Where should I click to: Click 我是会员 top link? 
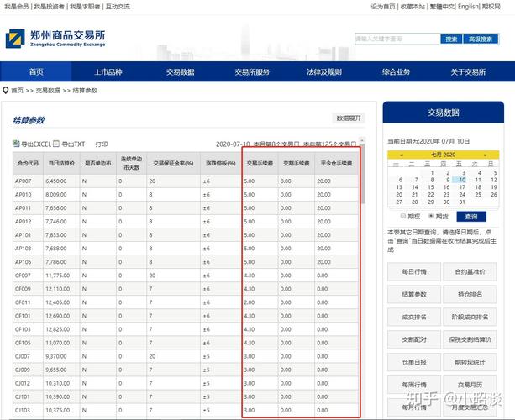(x=16, y=6)
